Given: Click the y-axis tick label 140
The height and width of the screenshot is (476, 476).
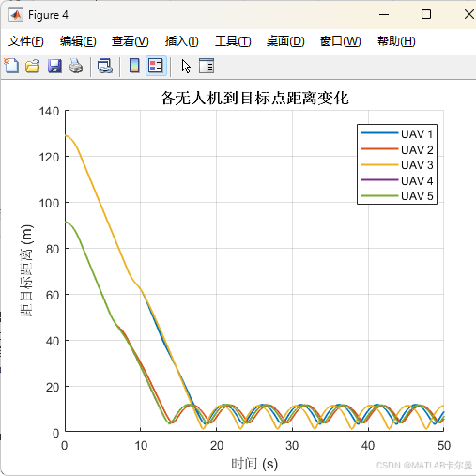Looking at the screenshot, I should [49, 111].
